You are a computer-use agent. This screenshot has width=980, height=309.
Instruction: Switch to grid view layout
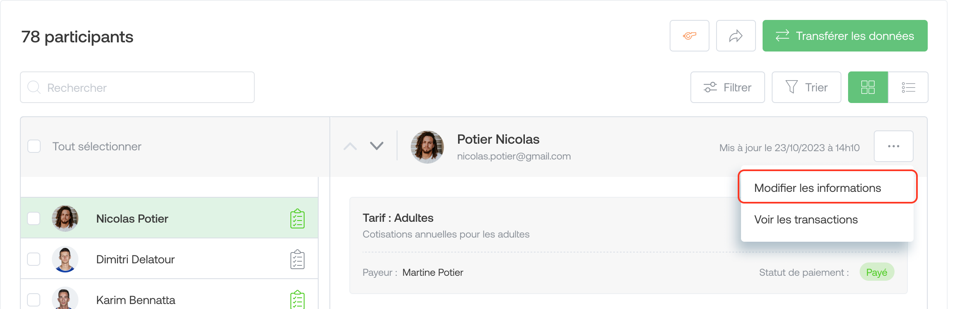coord(868,87)
